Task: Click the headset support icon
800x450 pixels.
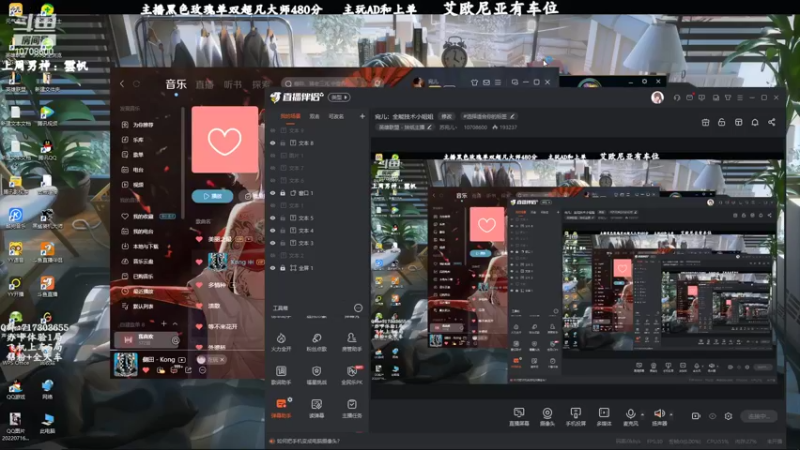Action: click(677, 97)
